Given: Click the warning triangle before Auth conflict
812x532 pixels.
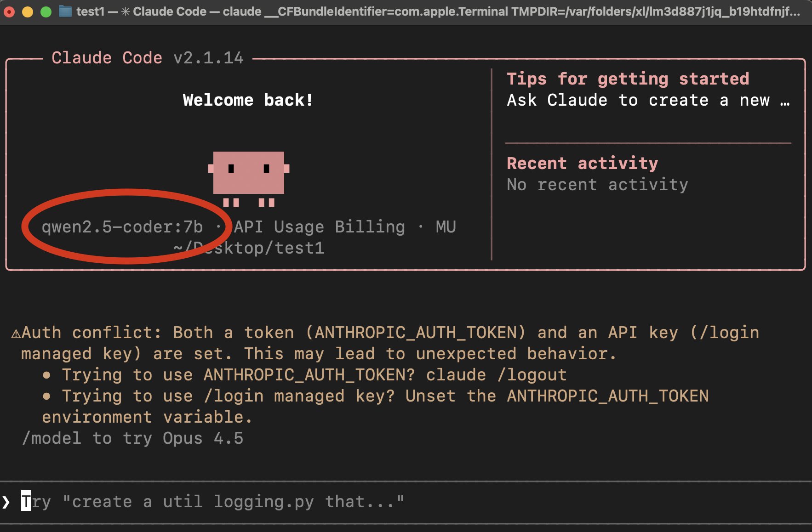Looking at the screenshot, I should tap(16, 334).
